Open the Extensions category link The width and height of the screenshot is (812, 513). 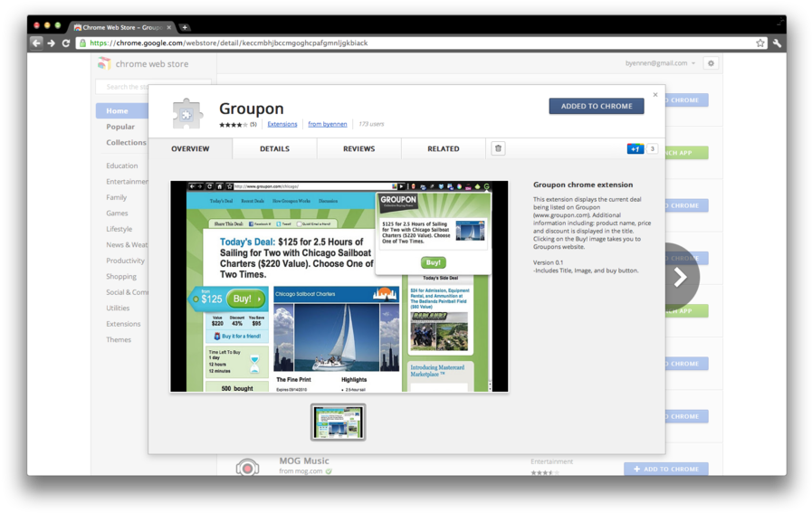click(x=282, y=124)
